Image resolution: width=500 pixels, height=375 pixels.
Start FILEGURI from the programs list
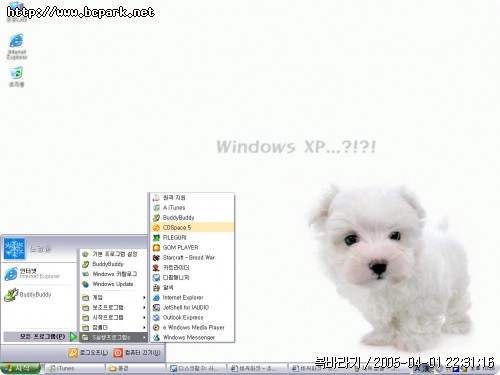pos(192,238)
